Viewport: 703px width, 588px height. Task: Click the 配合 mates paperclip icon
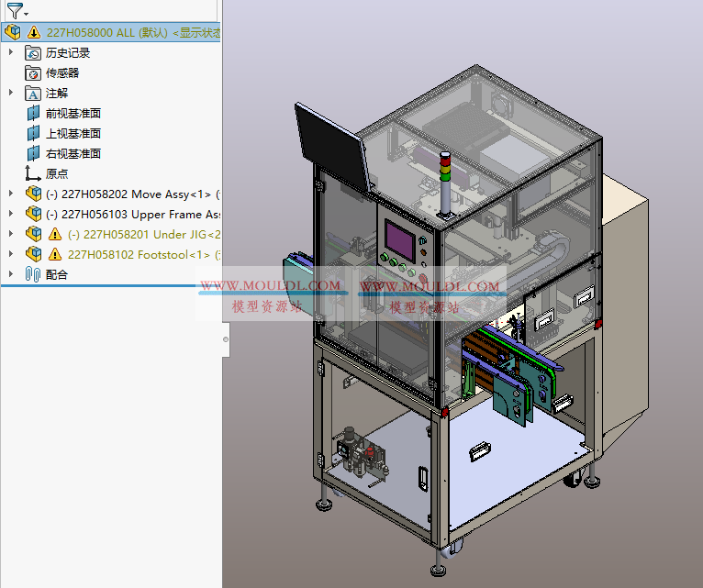[33, 274]
